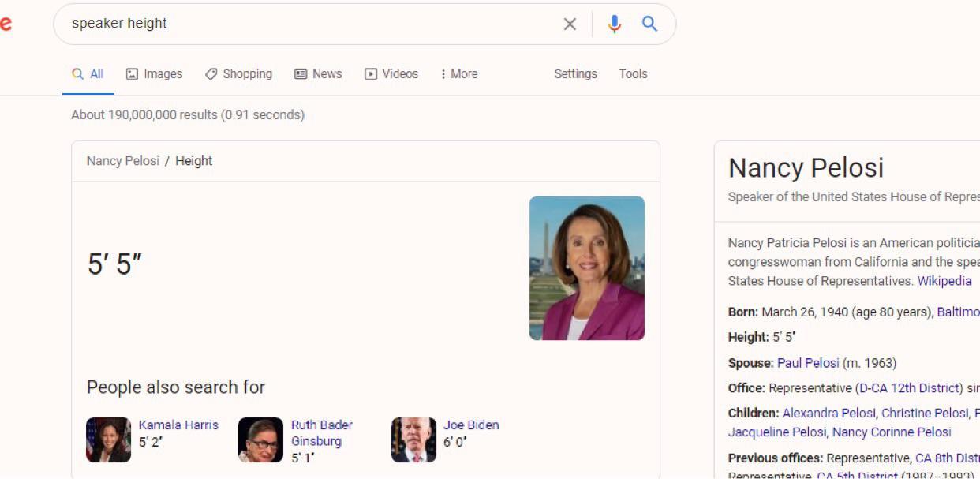Screen dimensions: 980x479
Task: Open the Settings menu
Action: pyautogui.click(x=575, y=73)
